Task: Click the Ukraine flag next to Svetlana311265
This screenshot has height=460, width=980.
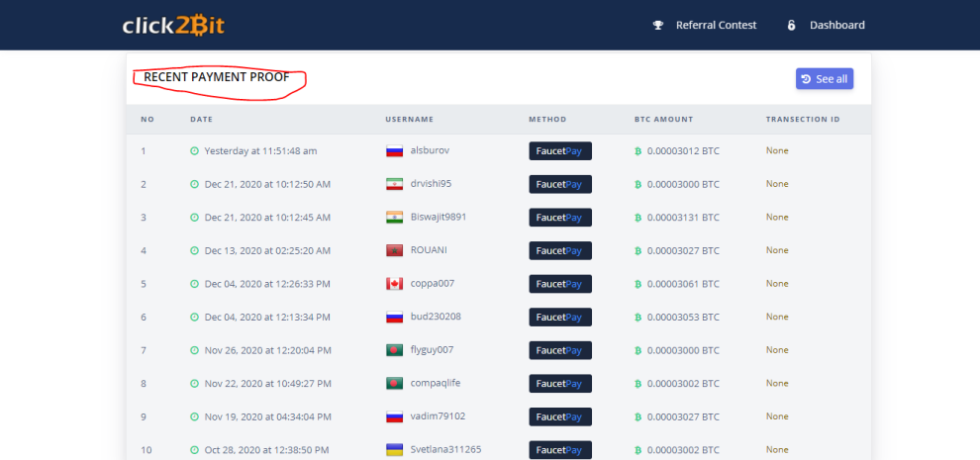Action: (x=394, y=449)
